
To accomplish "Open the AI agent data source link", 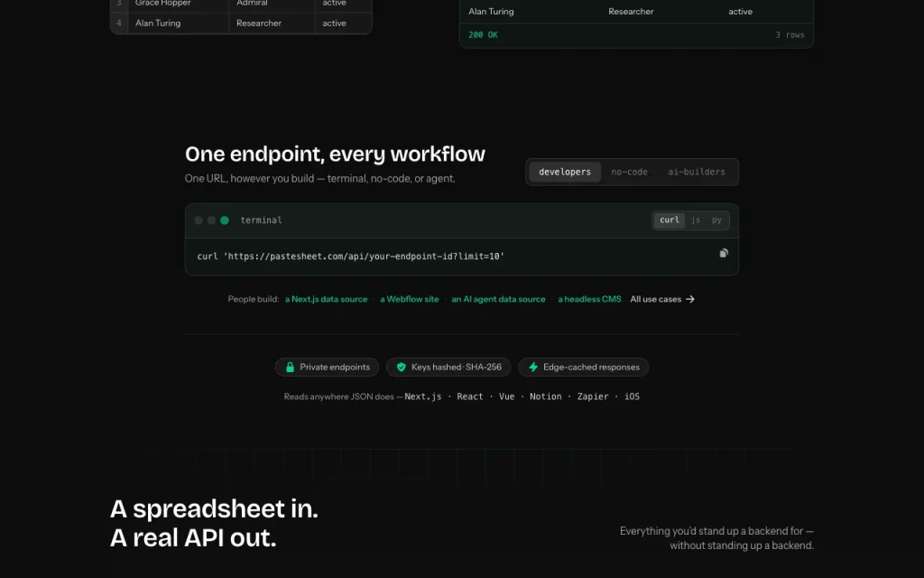I will pyautogui.click(x=498, y=299).
